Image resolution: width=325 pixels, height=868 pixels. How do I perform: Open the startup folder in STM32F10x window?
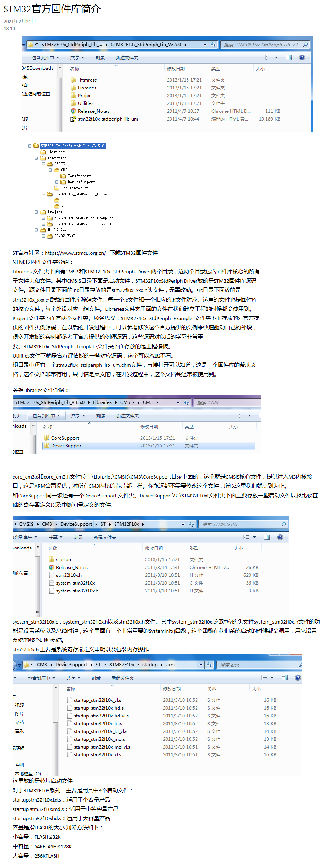click(63, 560)
